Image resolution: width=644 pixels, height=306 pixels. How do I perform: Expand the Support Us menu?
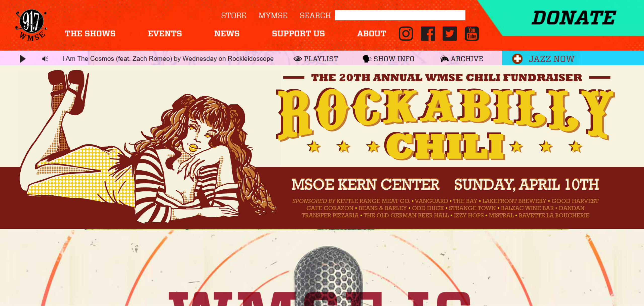(298, 33)
